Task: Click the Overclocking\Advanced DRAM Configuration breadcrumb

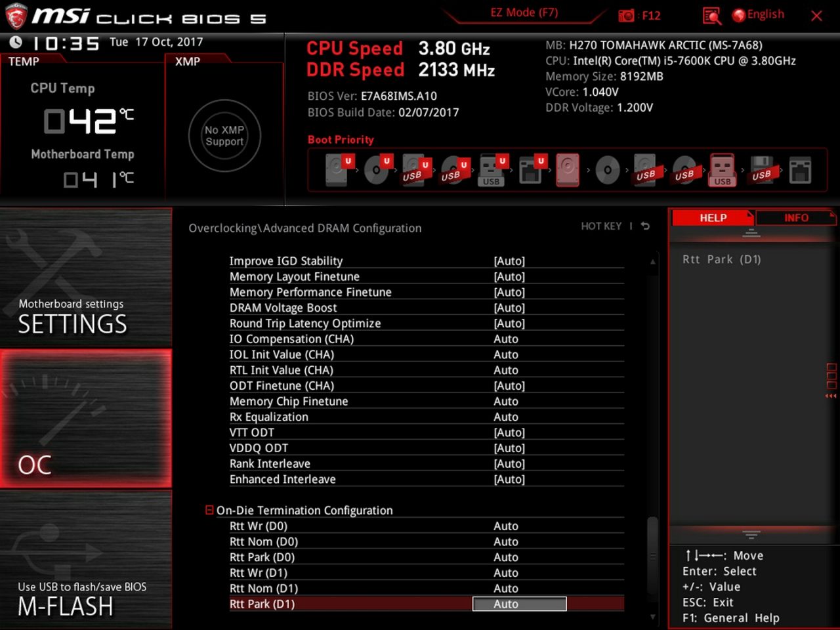Action: [x=305, y=228]
